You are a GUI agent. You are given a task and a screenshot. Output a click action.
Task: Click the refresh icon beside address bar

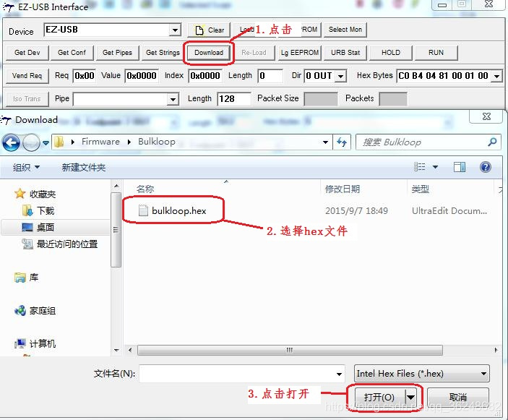(x=342, y=142)
